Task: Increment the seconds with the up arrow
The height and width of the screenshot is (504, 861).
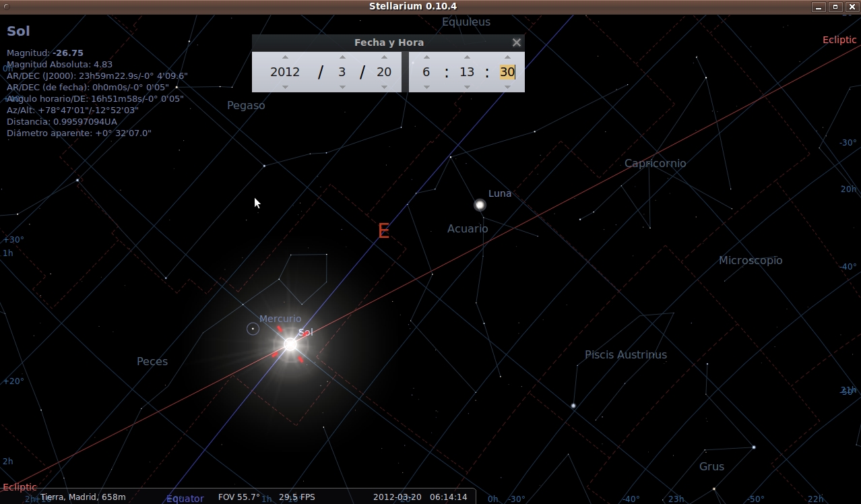Action: point(507,57)
